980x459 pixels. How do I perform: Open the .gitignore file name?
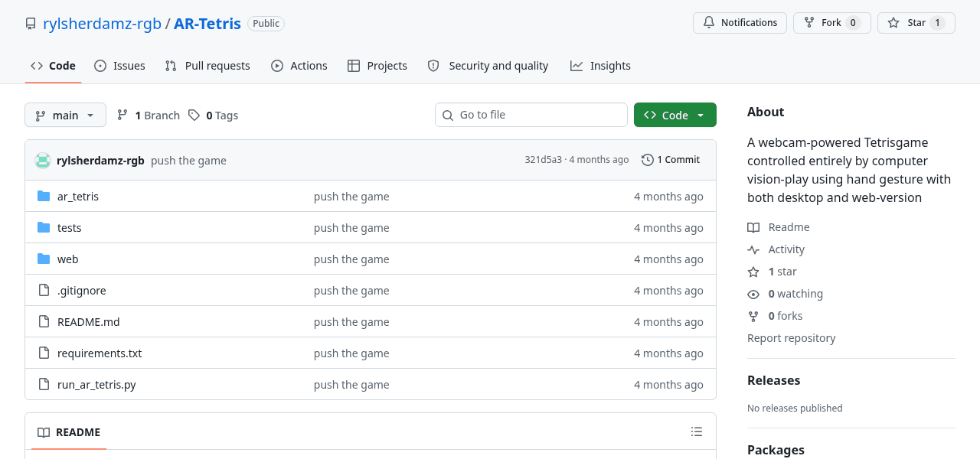82,291
